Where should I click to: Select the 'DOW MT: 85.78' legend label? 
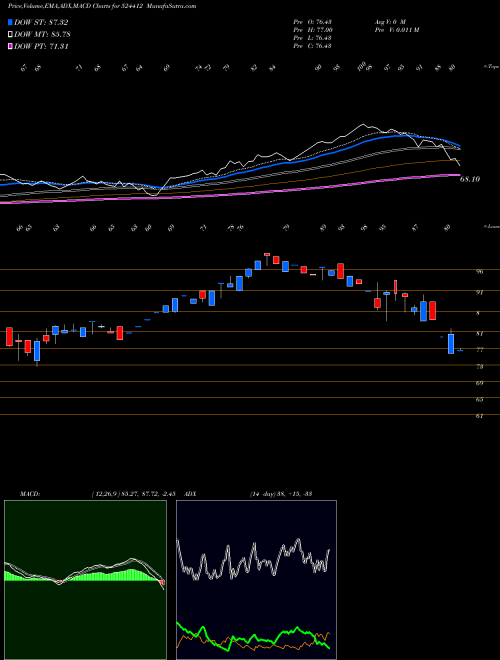[42, 35]
